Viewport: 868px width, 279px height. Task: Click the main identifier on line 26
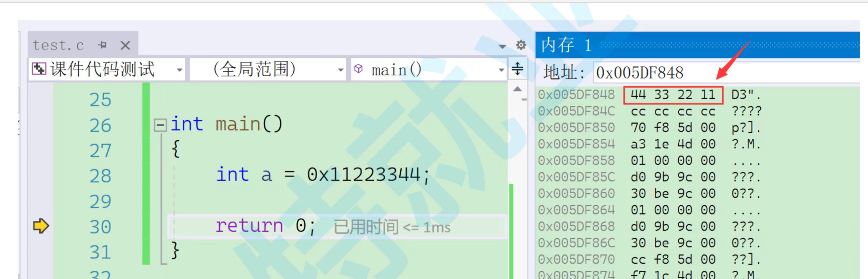point(238,124)
